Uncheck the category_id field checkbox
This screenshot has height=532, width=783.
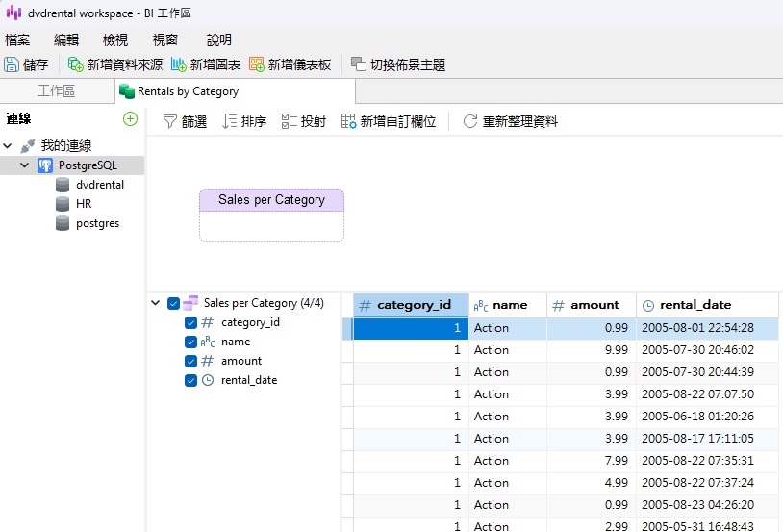click(190, 322)
